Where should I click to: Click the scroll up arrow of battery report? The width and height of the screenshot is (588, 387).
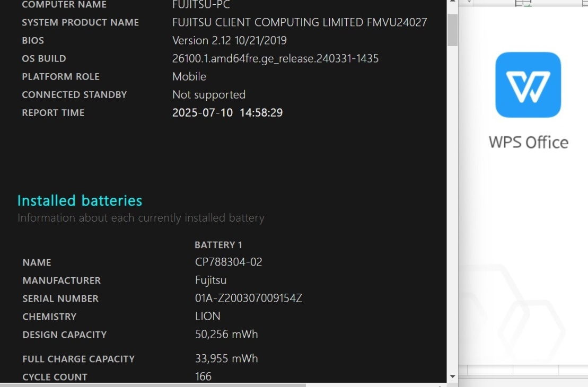coord(452,2)
